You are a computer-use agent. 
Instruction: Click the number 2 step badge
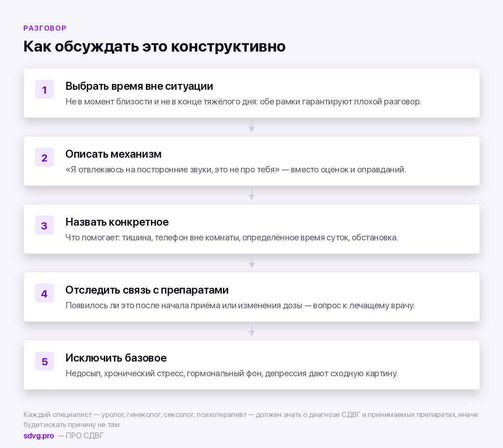[44, 157]
